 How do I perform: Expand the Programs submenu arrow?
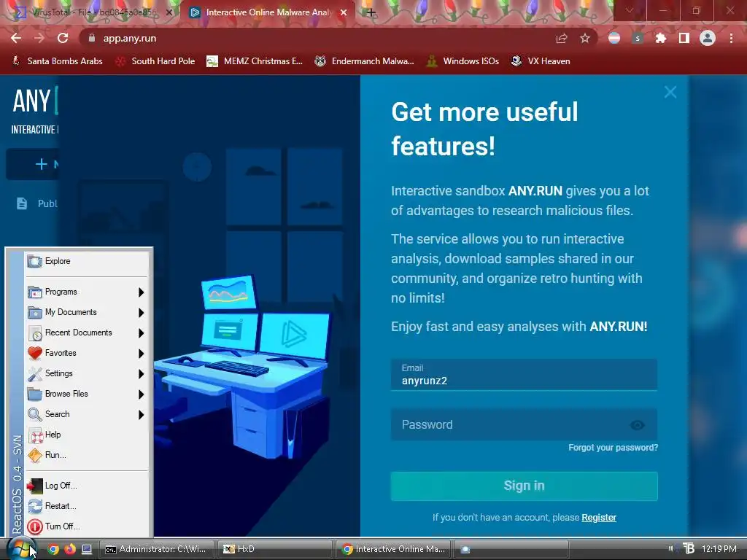(x=141, y=292)
